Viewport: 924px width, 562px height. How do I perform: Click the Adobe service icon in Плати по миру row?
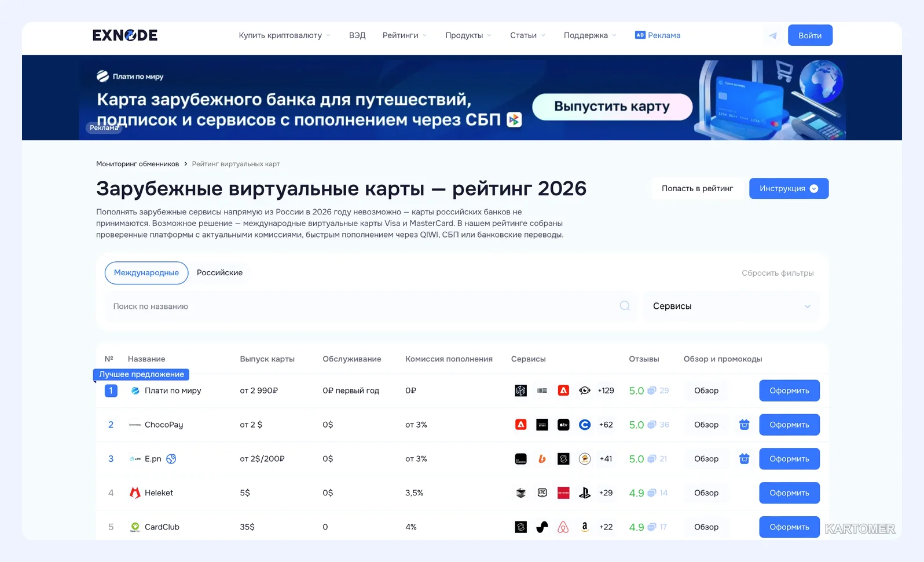563,391
